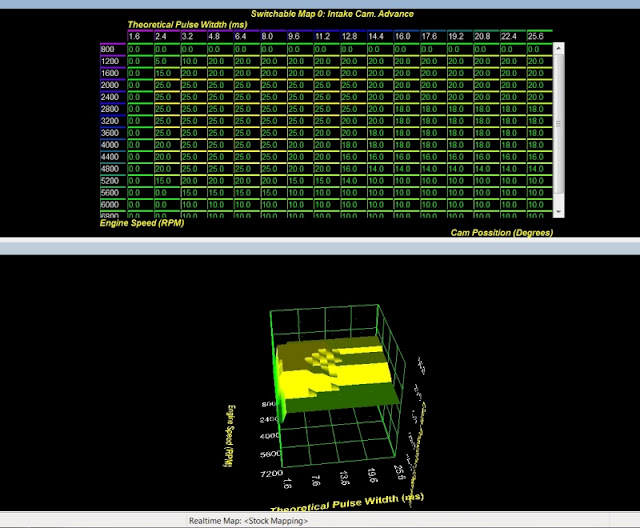Select the 22.4 ms column header
The image size is (640, 528).
point(513,36)
